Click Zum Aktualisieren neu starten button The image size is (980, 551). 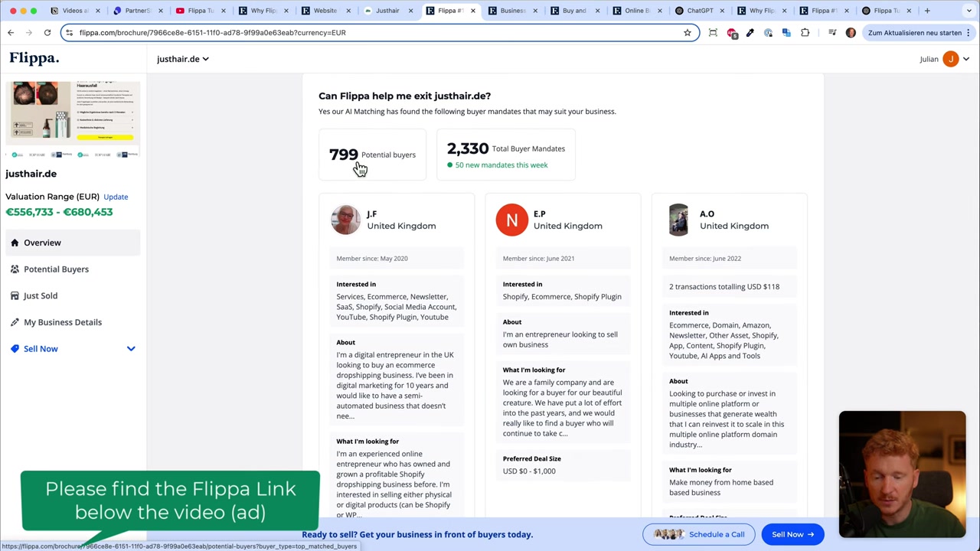[914, 33]
